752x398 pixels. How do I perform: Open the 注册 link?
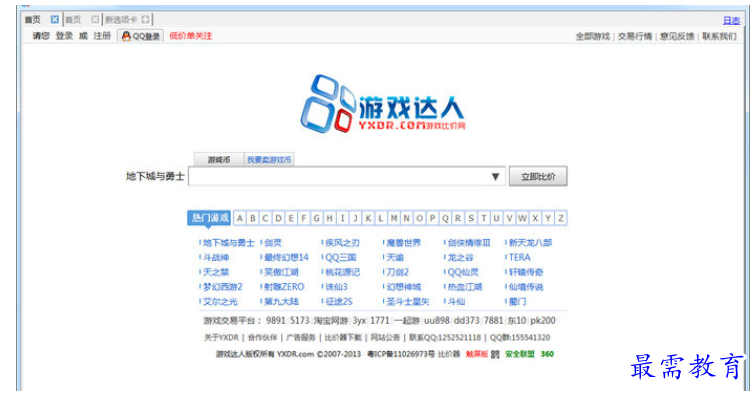(102, 36)
